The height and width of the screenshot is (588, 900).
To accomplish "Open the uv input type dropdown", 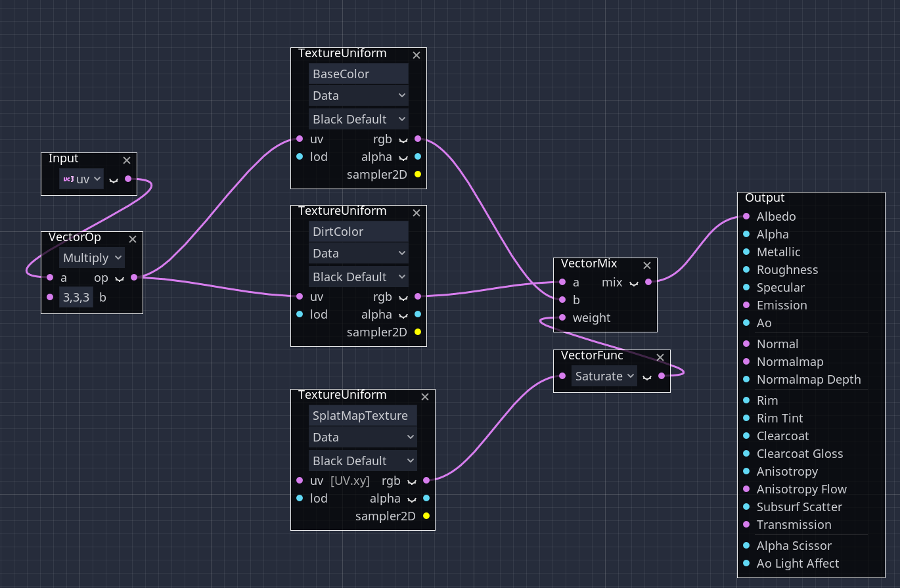I will (81, 179).
